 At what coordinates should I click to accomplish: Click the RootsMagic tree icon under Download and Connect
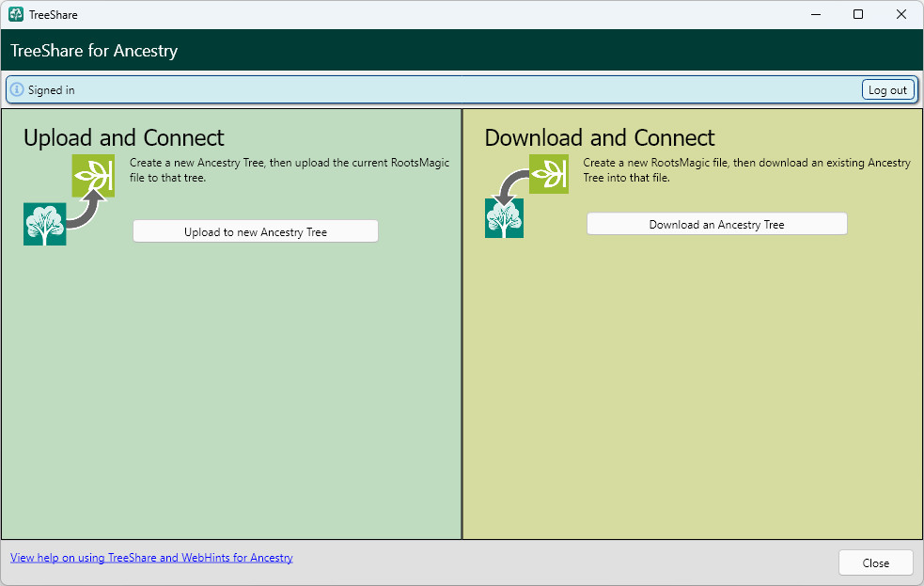click(505, 218)
